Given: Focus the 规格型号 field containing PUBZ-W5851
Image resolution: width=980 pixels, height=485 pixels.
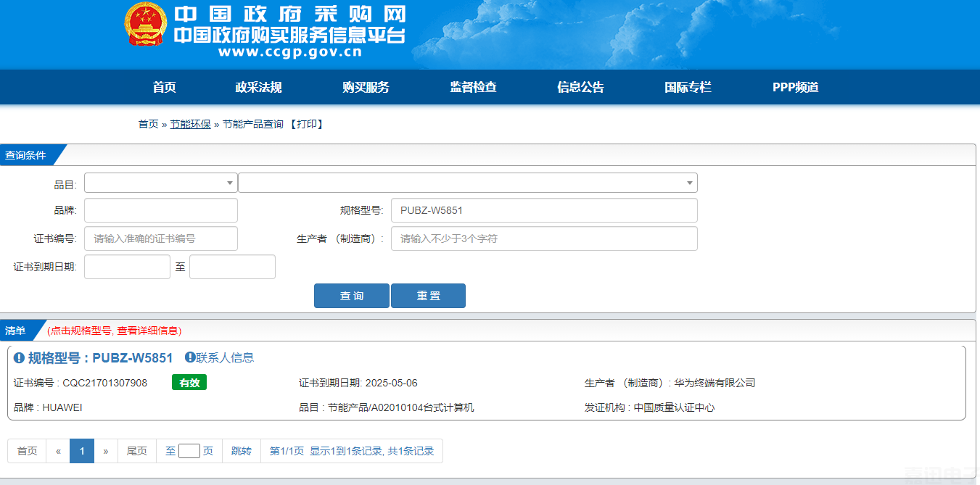Looking at the screenshot, I should coord(544,210).
